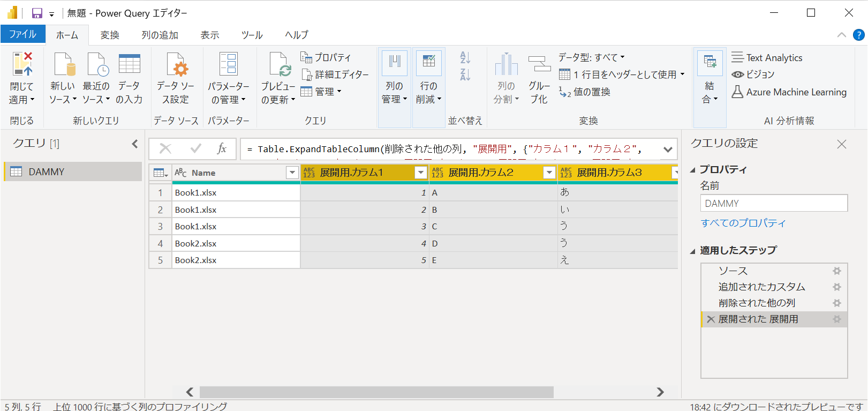Click the Combine (結合) icon
The image size is (868, 411).
click(x=710, y=62)
